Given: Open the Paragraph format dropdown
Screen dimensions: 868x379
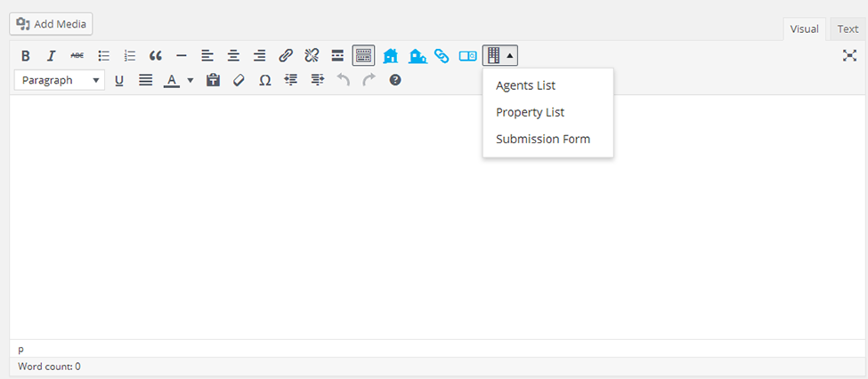Looking at the screenshot, I should pyautogui.click(x=60, y=80).
